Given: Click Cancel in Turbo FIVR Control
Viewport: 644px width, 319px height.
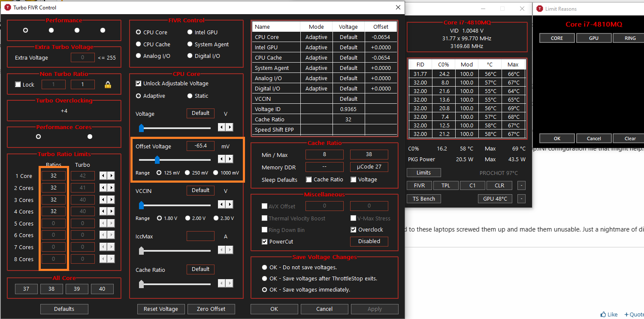Looking at the screenshot, I should [324, 309].
